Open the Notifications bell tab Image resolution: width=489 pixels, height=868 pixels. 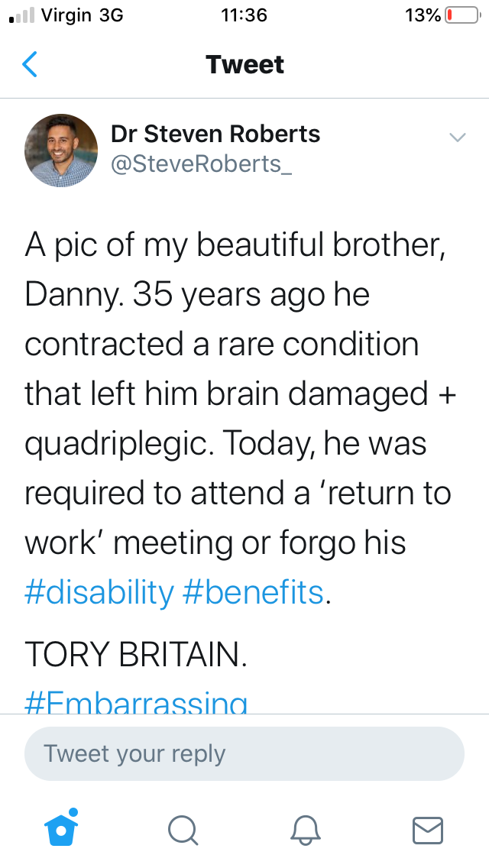click(x=306, y=831)
